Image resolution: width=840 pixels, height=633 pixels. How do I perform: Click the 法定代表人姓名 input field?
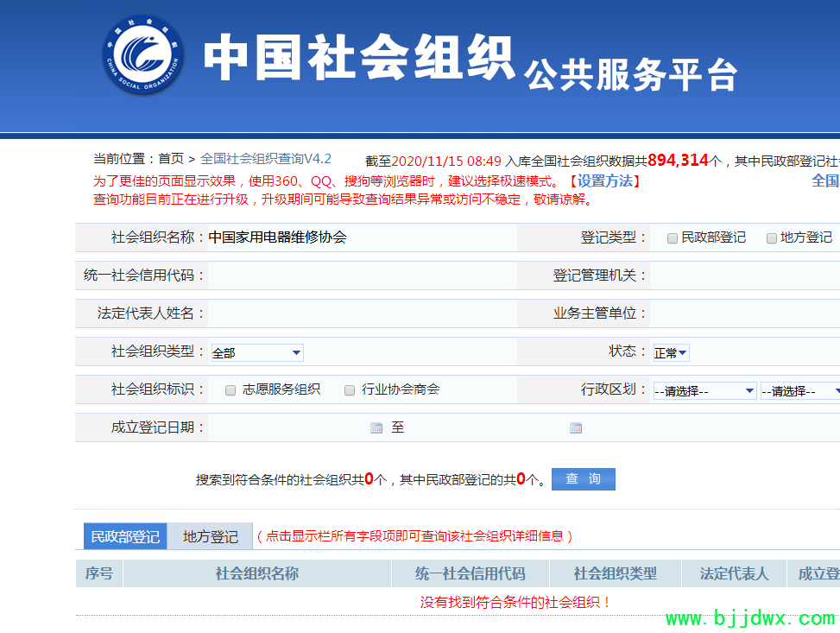(x=362, y=313)
